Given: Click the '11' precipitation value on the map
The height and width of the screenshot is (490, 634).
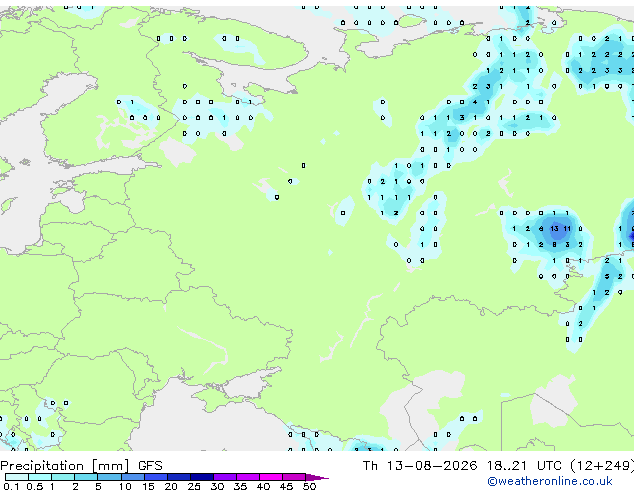Looking at the screenshot, I should 567,229.
